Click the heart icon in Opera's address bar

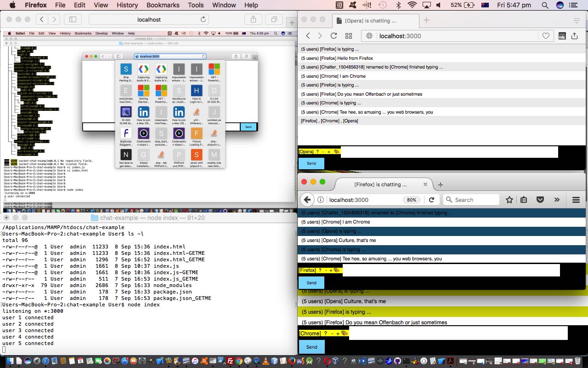point(546,36)
